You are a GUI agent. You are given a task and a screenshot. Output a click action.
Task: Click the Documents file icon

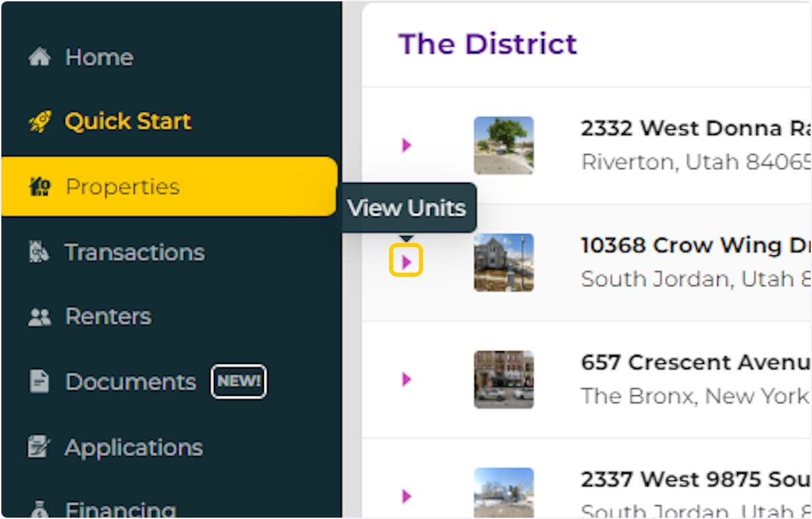tap(39, 381)
